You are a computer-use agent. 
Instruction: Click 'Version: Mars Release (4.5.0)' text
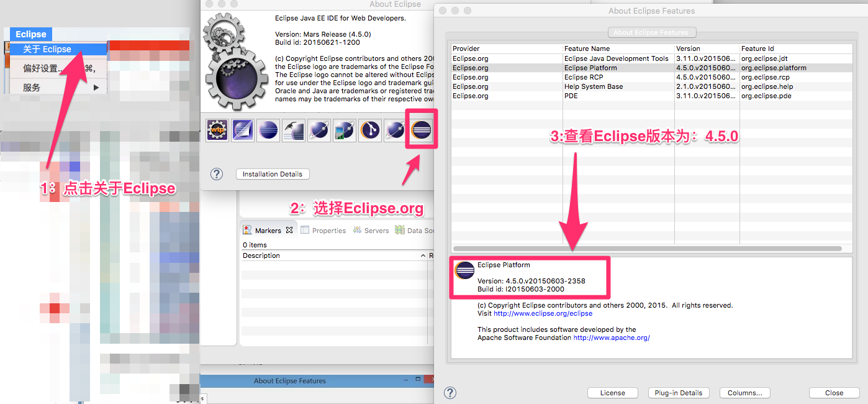(323, 34)
